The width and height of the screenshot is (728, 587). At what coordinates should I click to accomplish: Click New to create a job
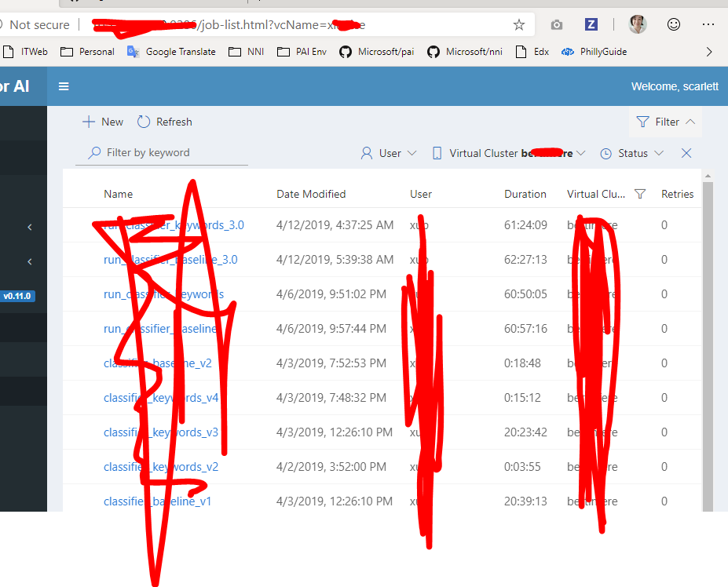click(102, 122)
